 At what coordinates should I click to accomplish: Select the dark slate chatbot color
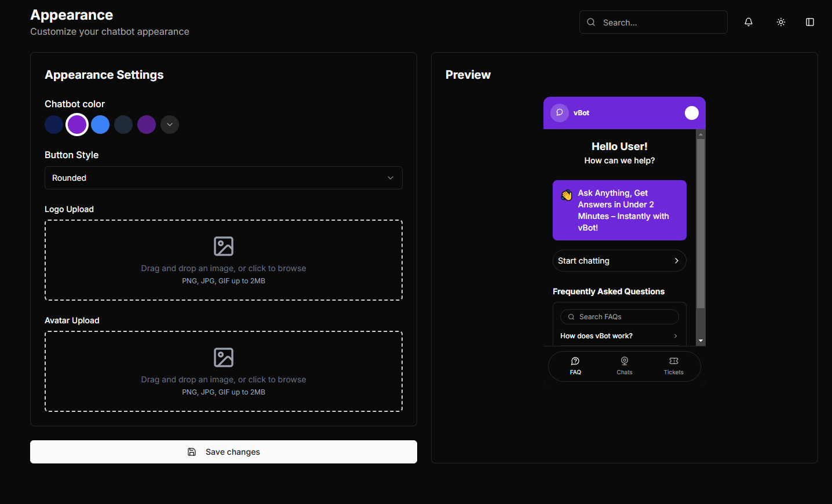click(x=123, y=125)
